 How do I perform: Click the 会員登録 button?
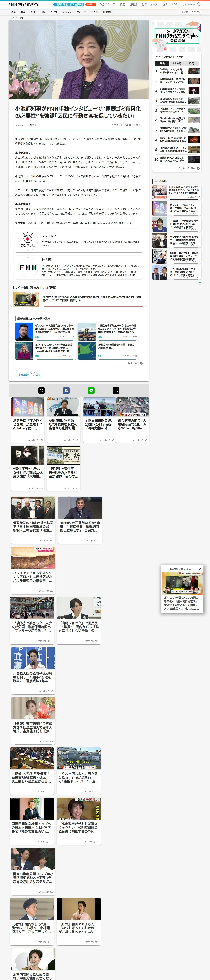click(x=183, y=12)
